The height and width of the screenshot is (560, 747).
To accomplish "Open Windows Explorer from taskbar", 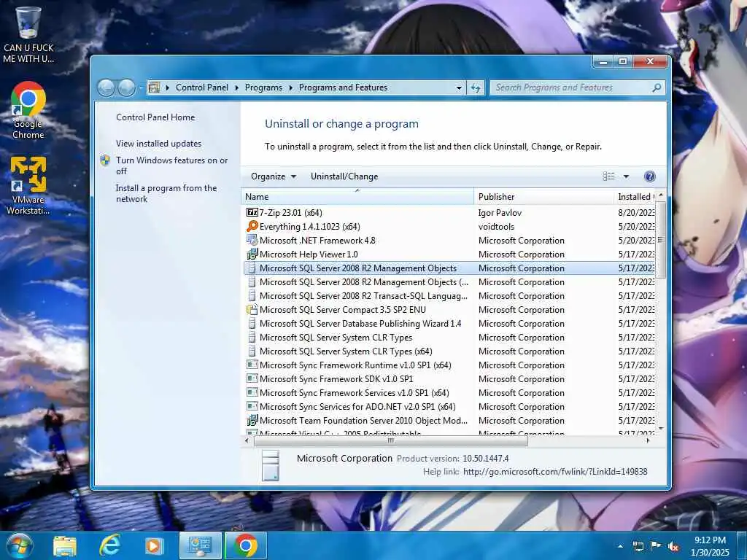I will 65,545.
